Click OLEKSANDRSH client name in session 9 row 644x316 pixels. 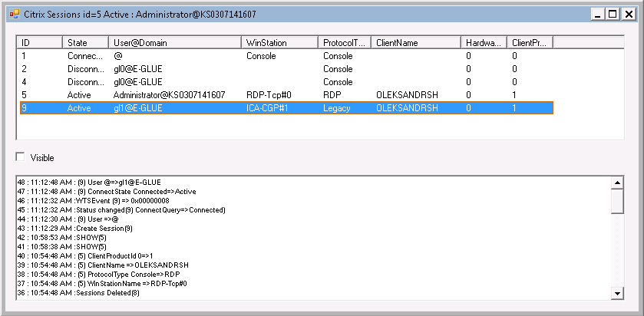click(x=407, y=108)
